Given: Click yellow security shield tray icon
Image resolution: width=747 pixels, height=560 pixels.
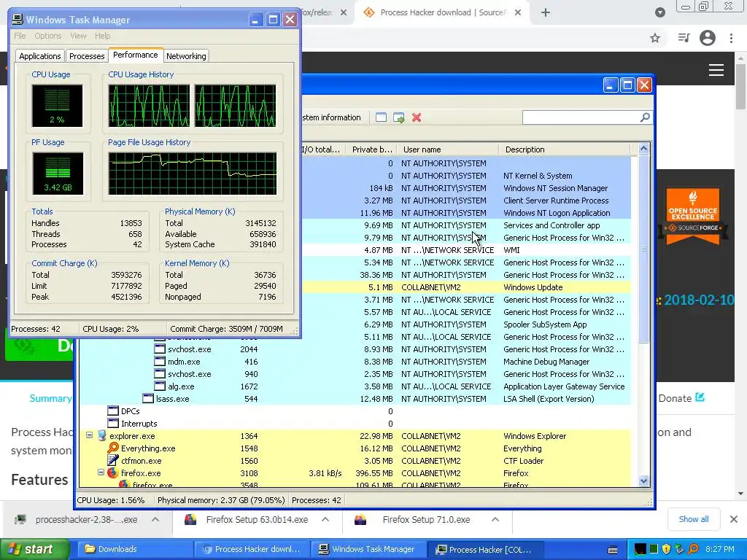Looking at the screenshot, I should (667, 549).
